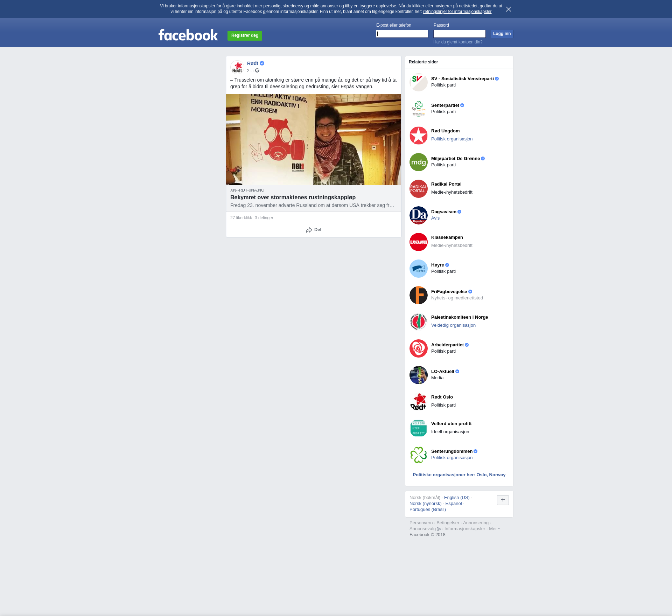The height and width of the screenshot is (616, 672).
Task: Click the Velferd uten profitt logo
Action: (419, 428)
